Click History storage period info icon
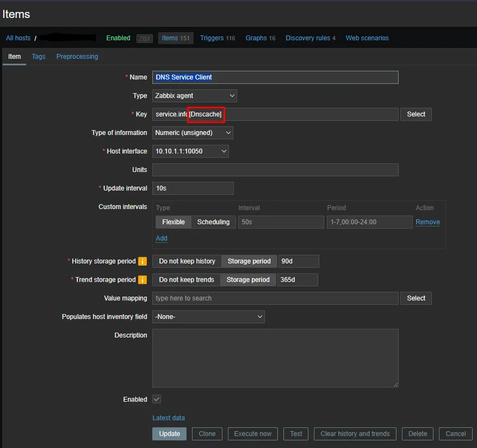 tap(143, 261)
